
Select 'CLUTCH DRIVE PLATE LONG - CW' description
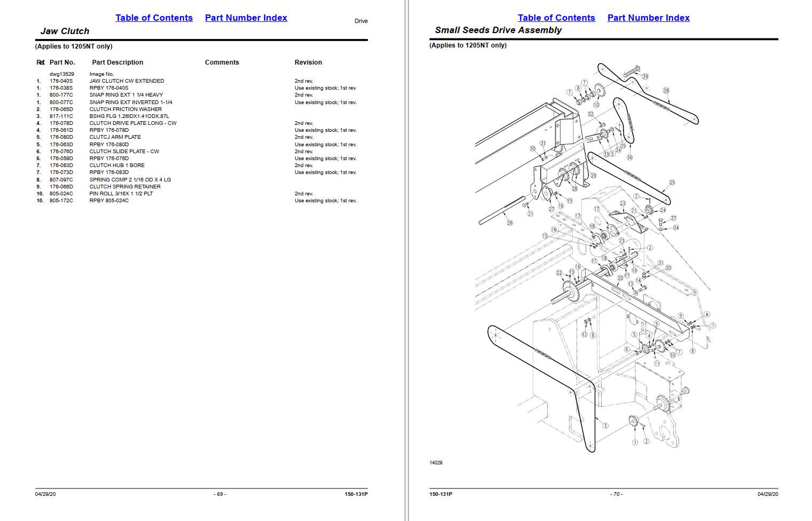tap(133, 123)
